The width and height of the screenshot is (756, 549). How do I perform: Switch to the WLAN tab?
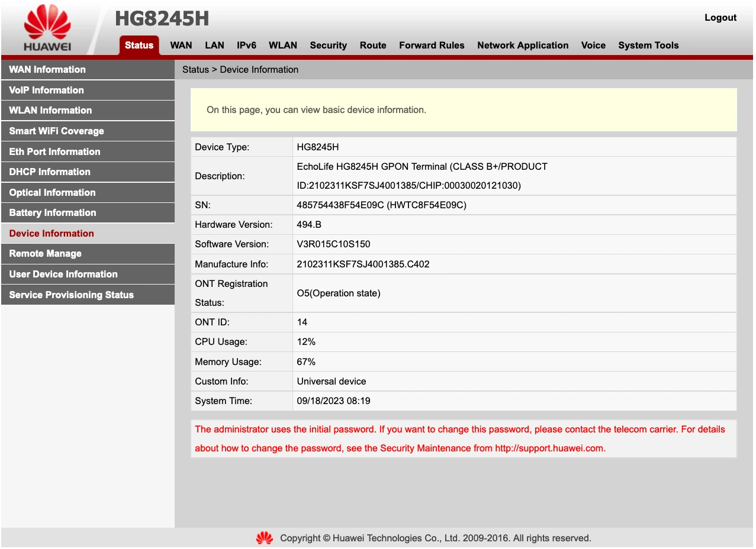tap(283, 46)
